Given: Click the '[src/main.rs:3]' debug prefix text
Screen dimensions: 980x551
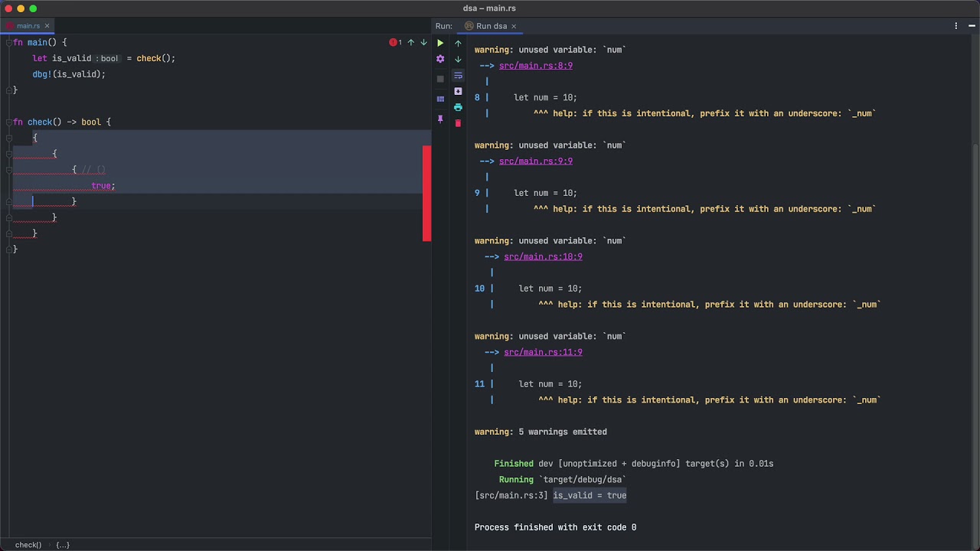Looking at the screenshot, I should pyautogui.click(x=511, y=496).
